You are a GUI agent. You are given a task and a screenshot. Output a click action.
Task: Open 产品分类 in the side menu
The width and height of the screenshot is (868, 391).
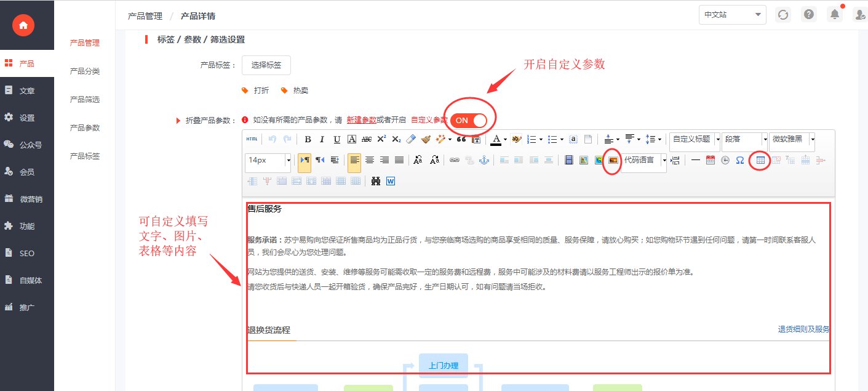pos(85,71)
